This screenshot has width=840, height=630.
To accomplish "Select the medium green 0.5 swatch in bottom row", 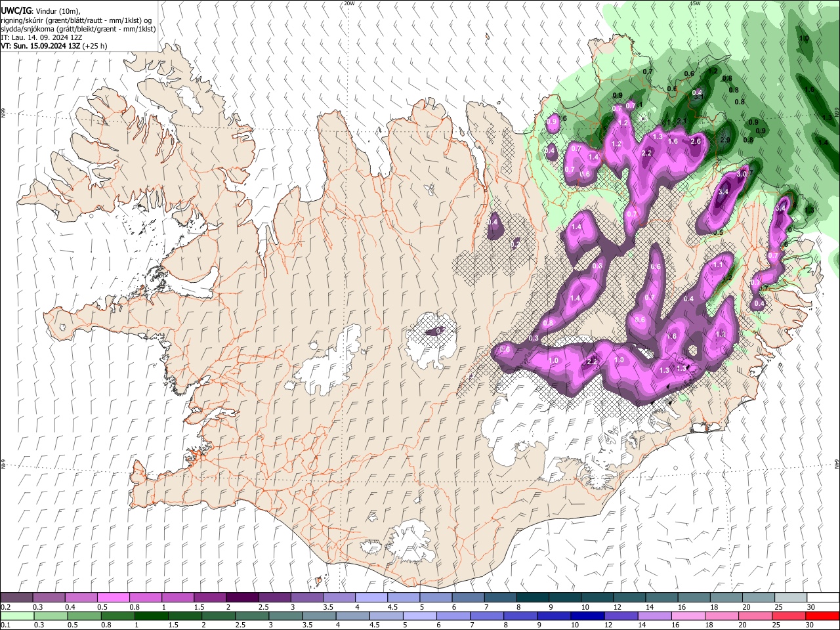I will [x=84, y=616].
